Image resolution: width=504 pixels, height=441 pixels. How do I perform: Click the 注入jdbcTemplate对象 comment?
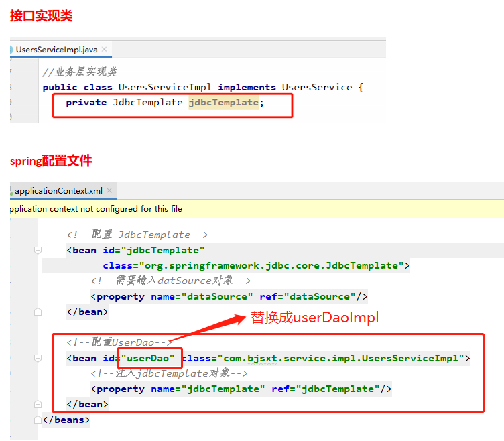[x=169, y=373]
